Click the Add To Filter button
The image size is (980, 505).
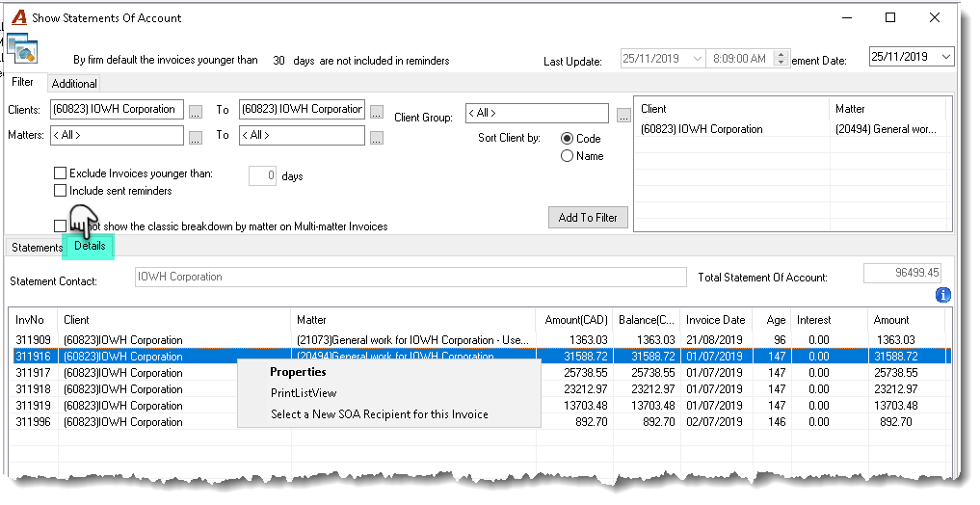coord(588,218)
